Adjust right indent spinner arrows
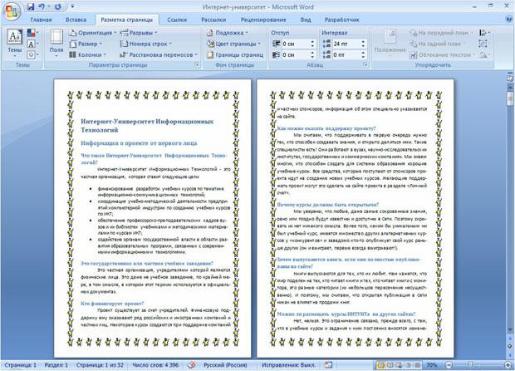 [x=312, y=55]
